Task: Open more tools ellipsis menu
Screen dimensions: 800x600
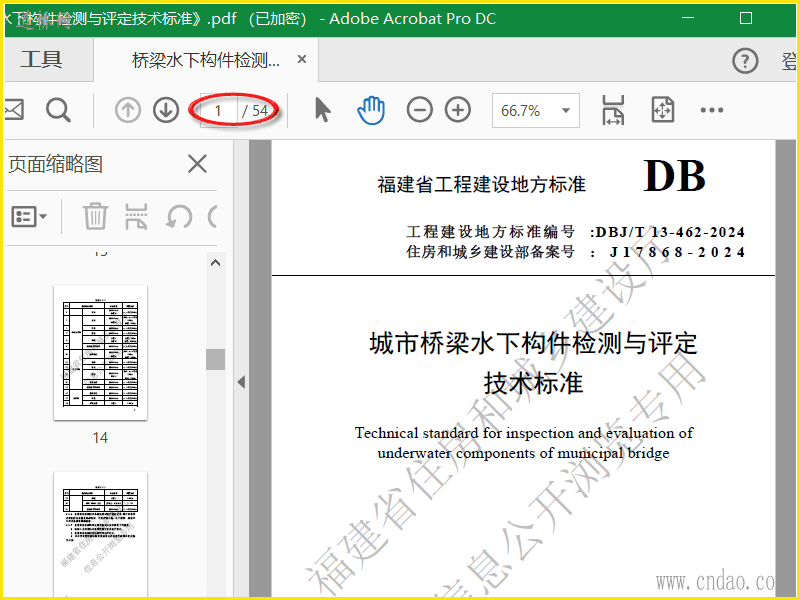Action: pos(712,110)
